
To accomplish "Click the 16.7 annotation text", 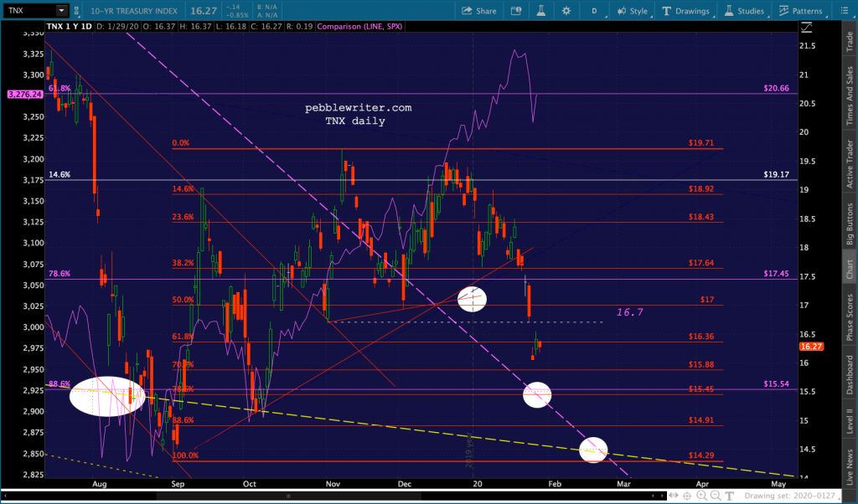I will (x=630, y=312).
